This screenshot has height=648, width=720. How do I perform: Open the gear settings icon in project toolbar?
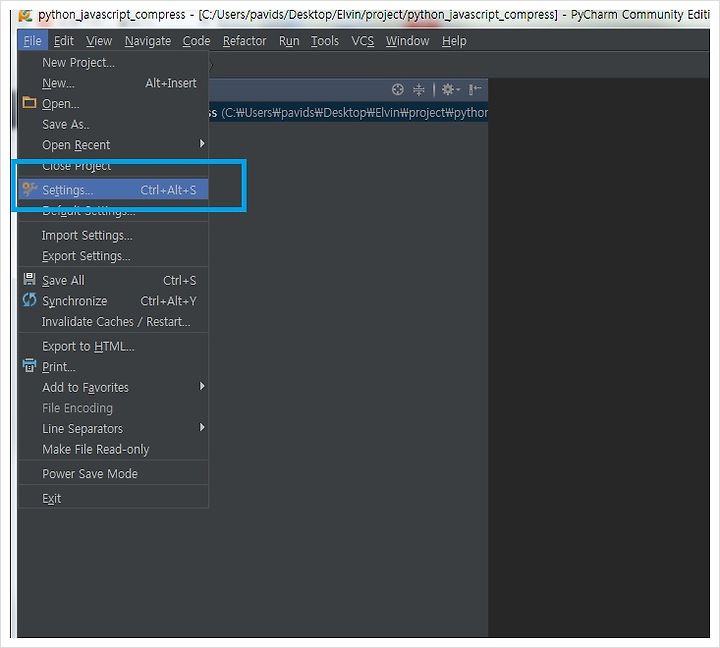click(450, 89)
